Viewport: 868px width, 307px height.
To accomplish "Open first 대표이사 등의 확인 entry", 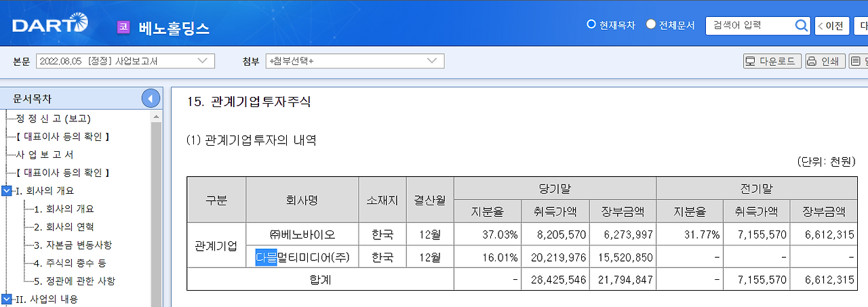I will 62,136.
